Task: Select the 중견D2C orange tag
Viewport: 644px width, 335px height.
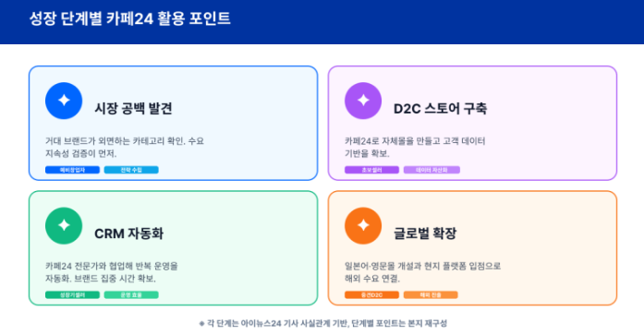Action: click(x=371, y=294)
